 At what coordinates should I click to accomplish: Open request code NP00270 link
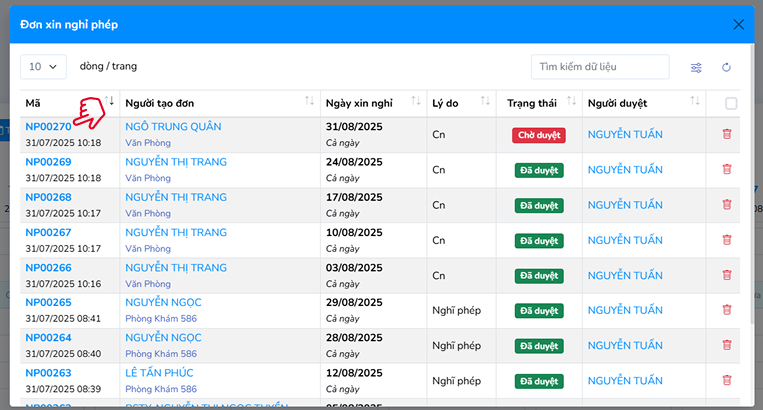[48, 127]
